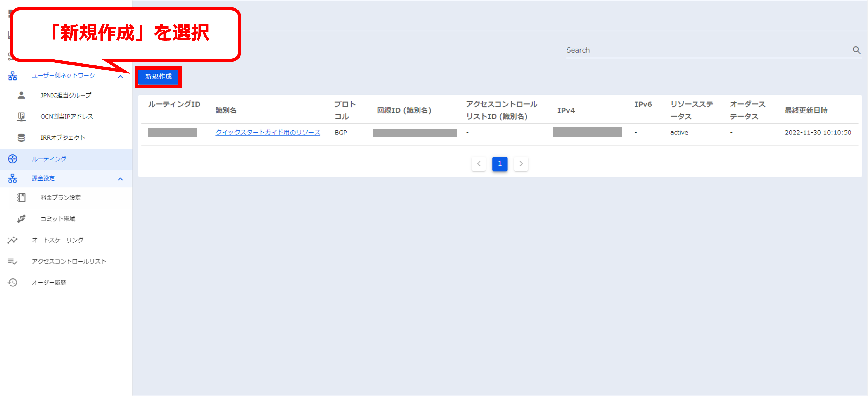
Task: Click the オートスケーリング chart icon
Action: coord(12,240)
